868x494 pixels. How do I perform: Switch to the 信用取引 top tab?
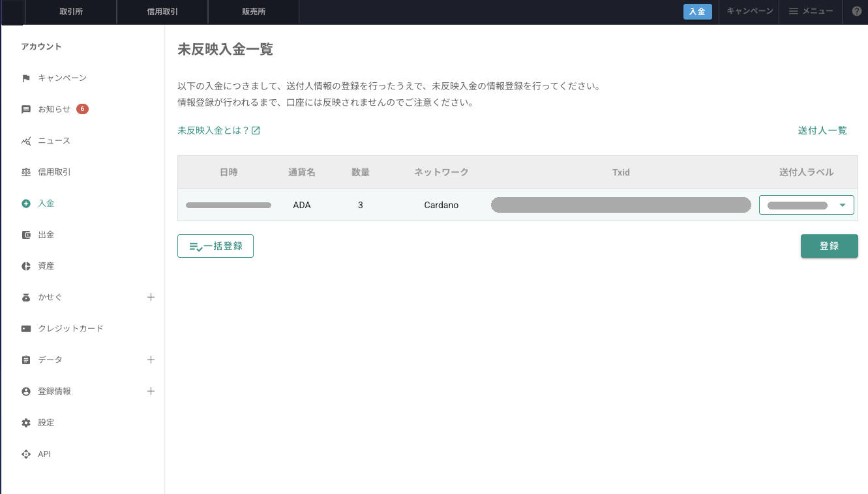[162, 12]
